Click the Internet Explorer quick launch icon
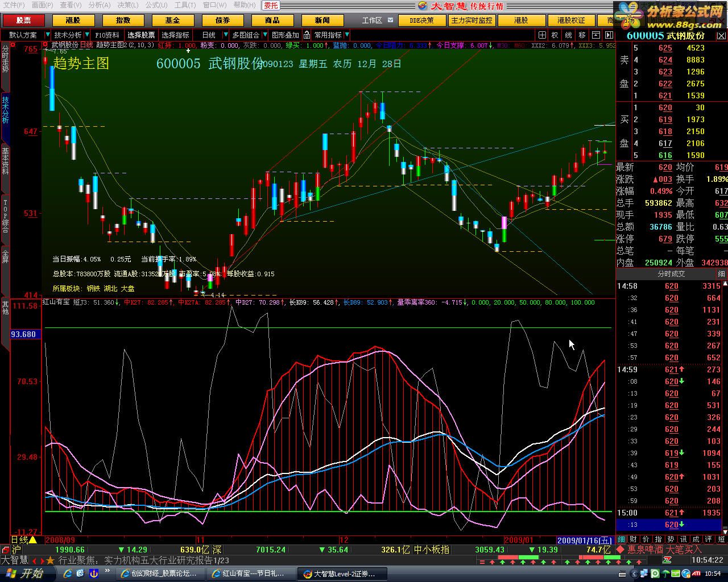 pyautogui.click(x=68, y=573)
